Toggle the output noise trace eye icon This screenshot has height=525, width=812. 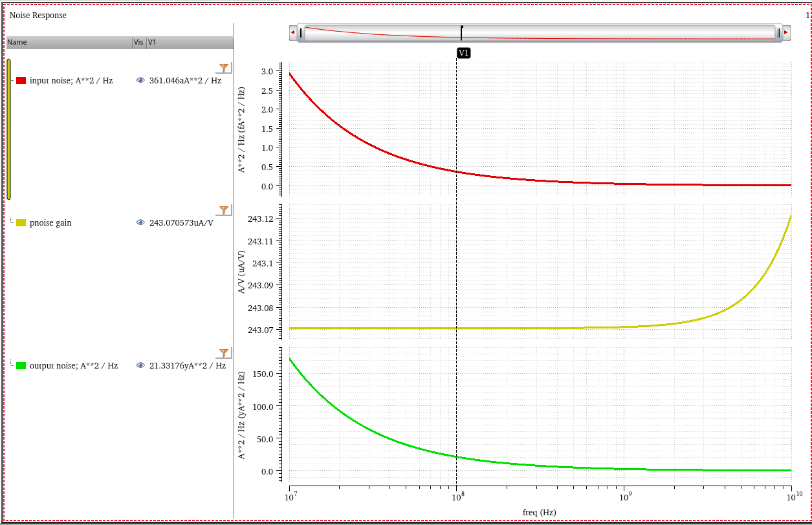click(140, 365)
